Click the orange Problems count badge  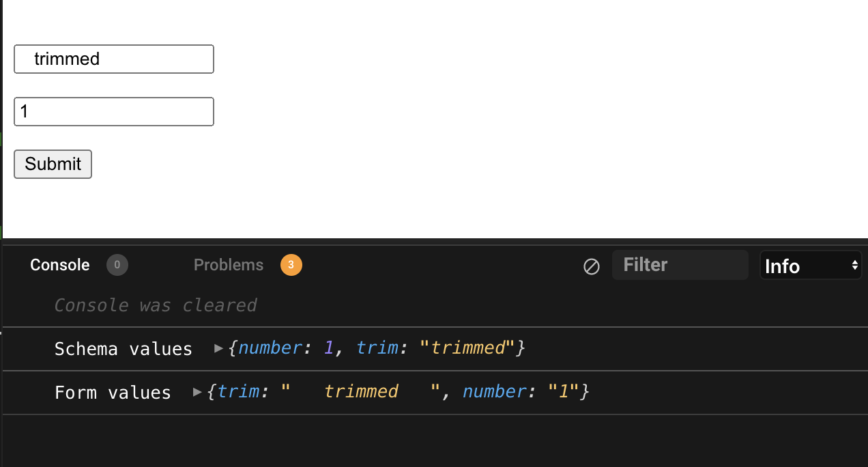click(x=291, y=264)
